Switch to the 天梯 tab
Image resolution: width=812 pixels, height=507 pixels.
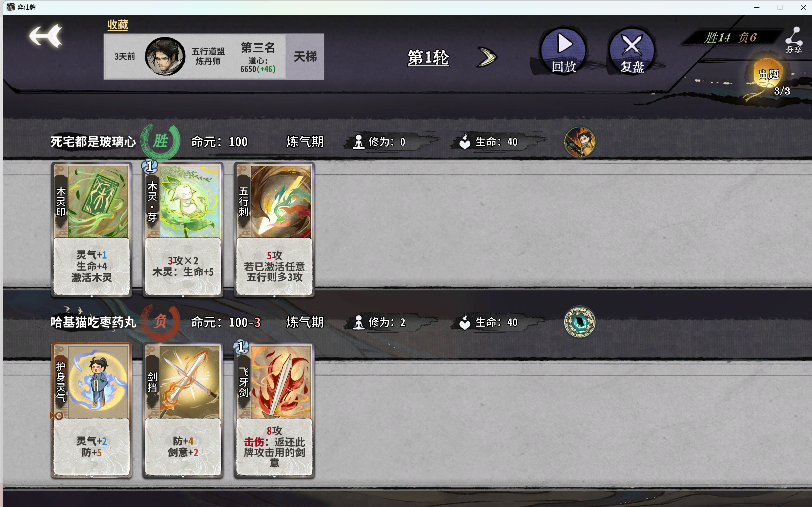pyautogui.click(x=305, y=56)
